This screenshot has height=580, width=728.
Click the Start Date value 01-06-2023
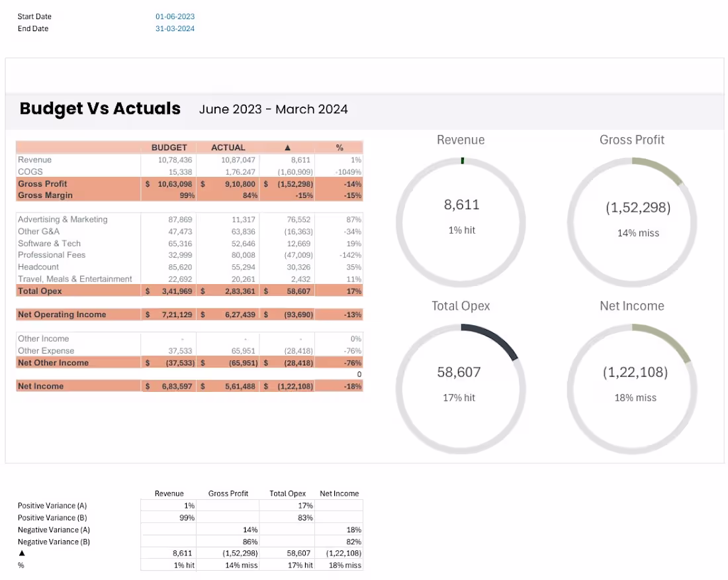[175, 17]
